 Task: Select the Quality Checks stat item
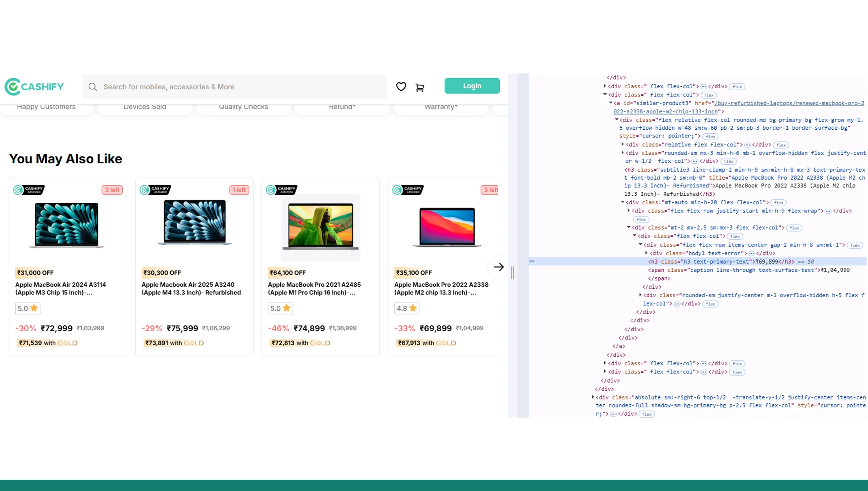point(243,106)
